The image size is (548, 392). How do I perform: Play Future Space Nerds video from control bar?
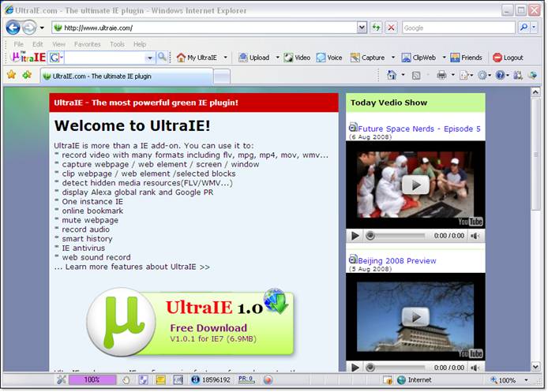[355, 236]
